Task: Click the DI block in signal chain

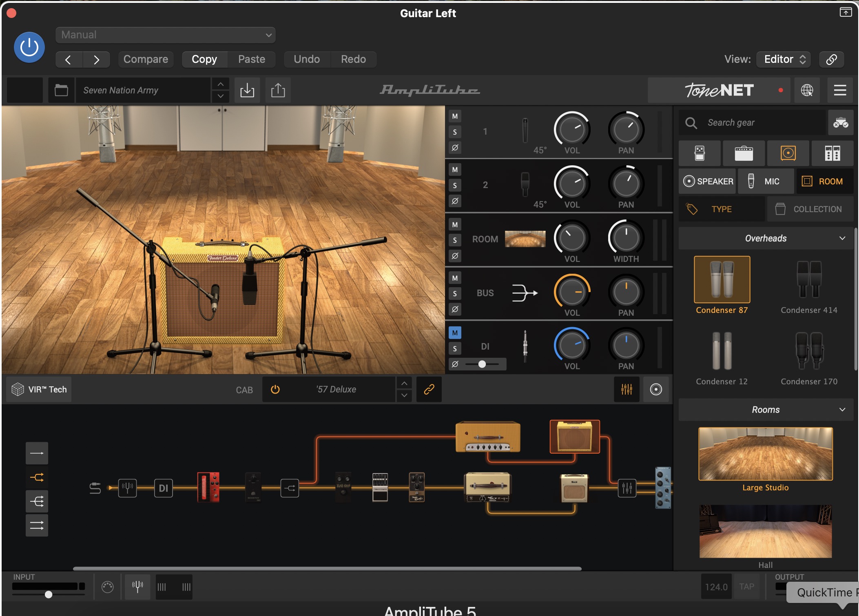Action: 164,488
